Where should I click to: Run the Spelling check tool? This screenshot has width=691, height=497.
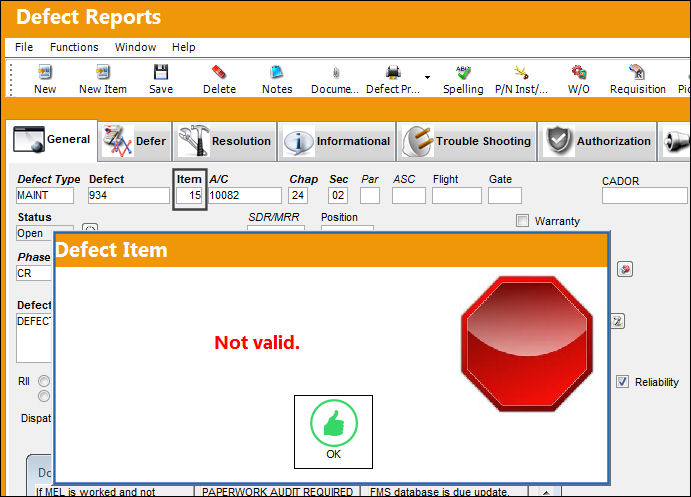coord(463,79)
